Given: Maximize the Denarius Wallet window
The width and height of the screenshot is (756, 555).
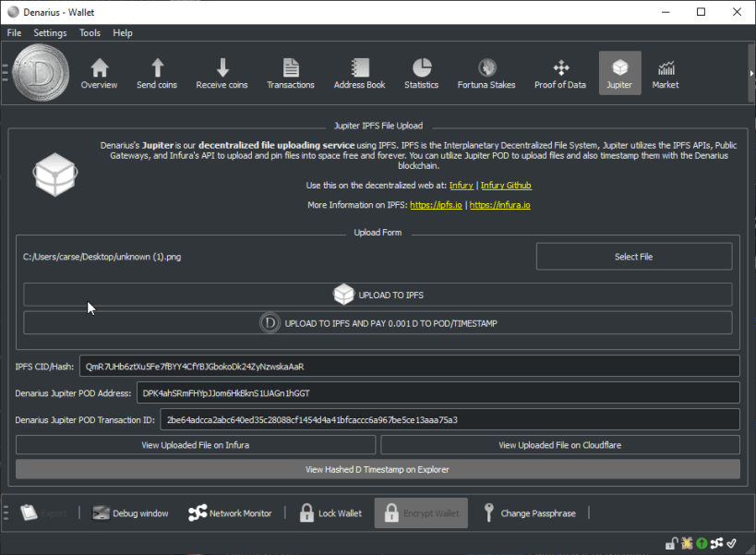Looking at the screenshot, I should coord(701,12).
